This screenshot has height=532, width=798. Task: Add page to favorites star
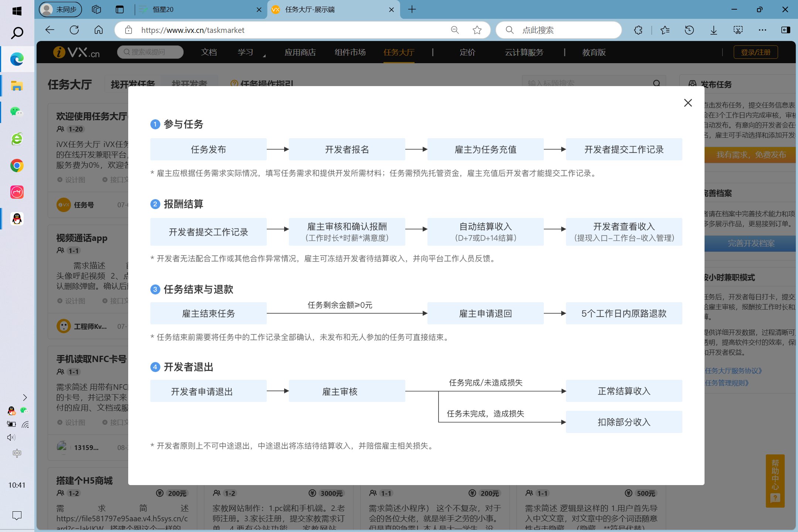click(477, 30)
